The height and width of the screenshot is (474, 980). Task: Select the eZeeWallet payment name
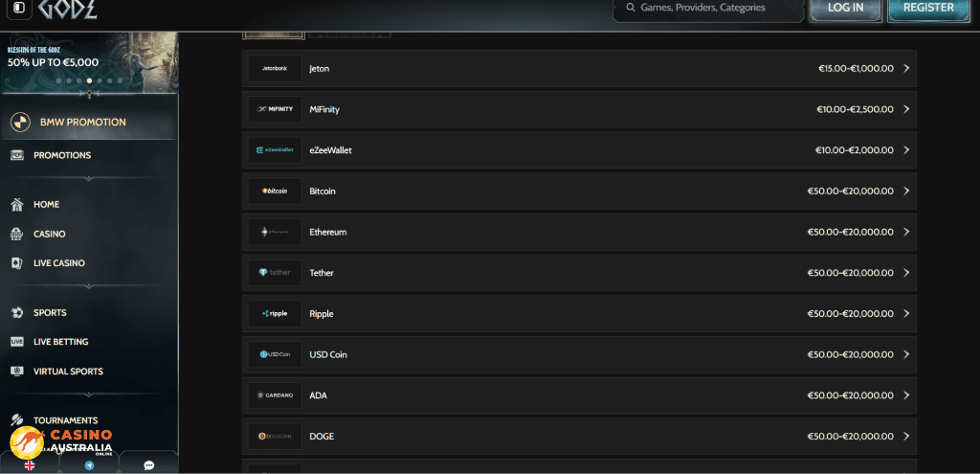tap(330, 150)
